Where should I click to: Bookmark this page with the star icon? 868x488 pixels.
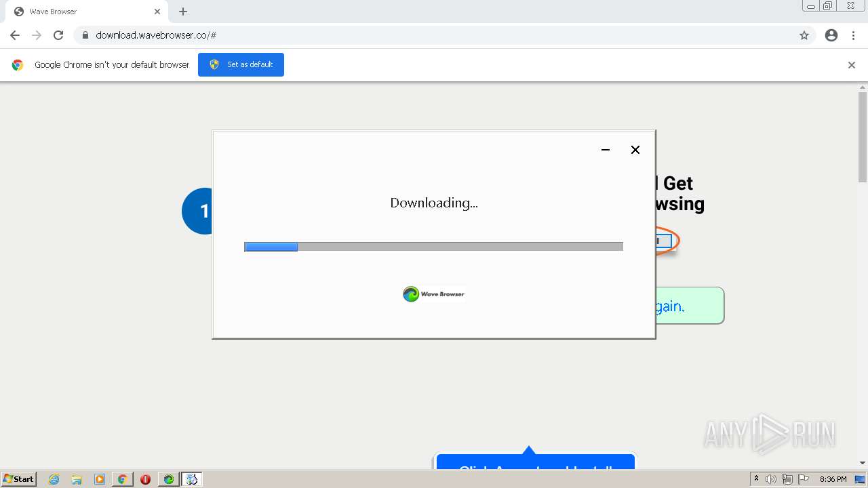804,35
